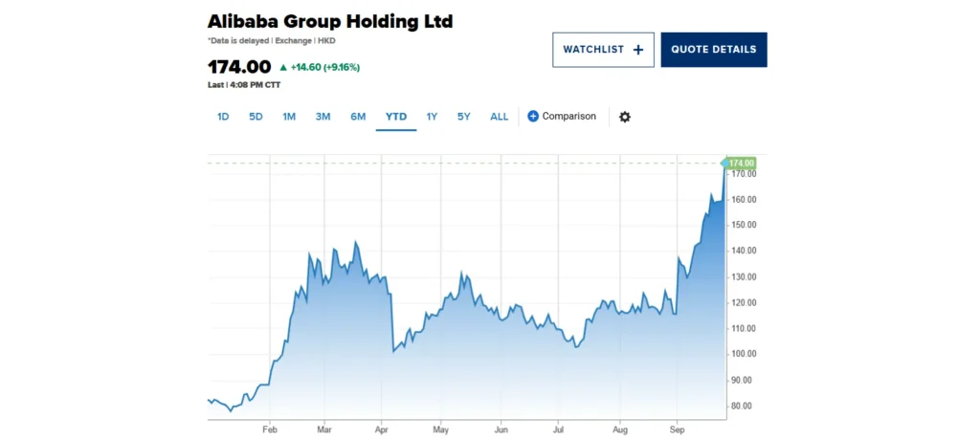Open Quote Details

click(714, 50)
